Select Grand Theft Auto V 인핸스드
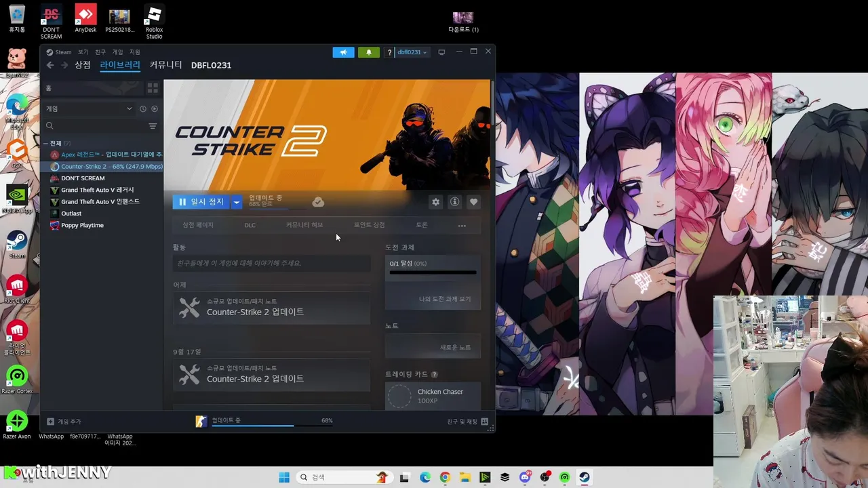868x488 pixels. pos(102,202)
